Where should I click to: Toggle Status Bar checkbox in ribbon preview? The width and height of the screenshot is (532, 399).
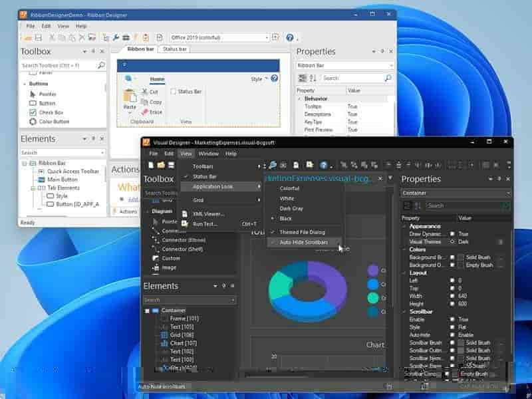pyautogui.click(x=174, y=92)
